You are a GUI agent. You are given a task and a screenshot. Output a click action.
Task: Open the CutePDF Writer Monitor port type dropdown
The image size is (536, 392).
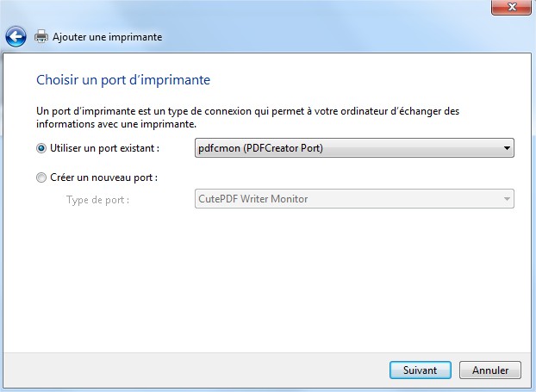click(345, 199)
